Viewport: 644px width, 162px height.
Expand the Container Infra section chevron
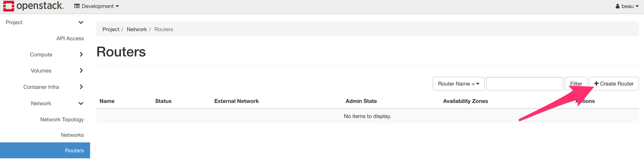point(81,87)
